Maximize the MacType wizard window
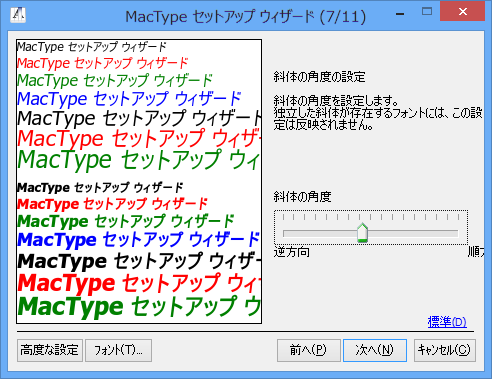 427,12
